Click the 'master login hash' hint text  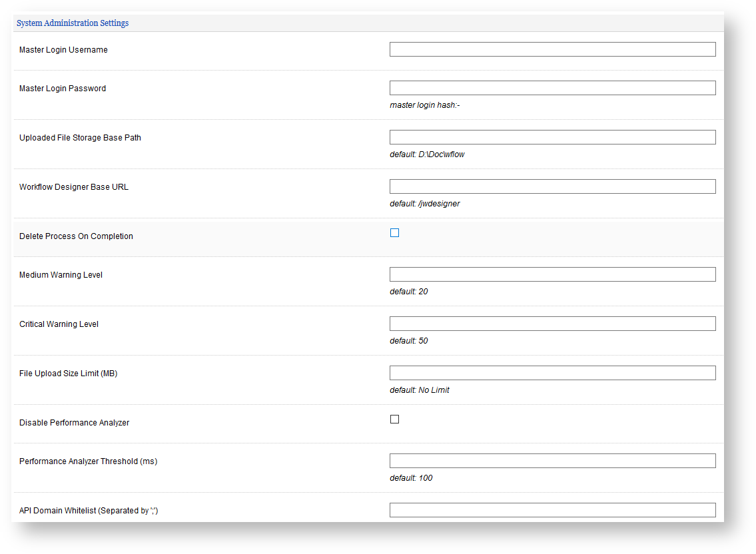tap(425, 105)
